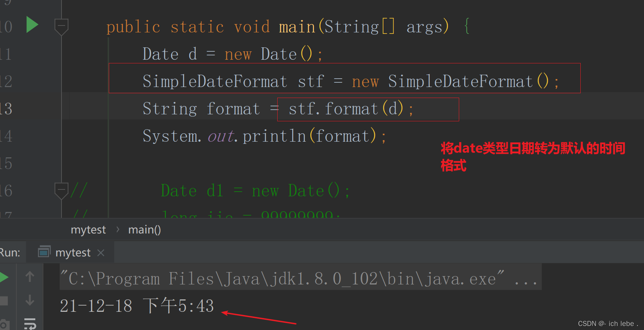Image resolution: width=644 pixels, height=330 pixels.
Task: Collapse the commented block fold at line 16
Action: click(x=61, y=190)
